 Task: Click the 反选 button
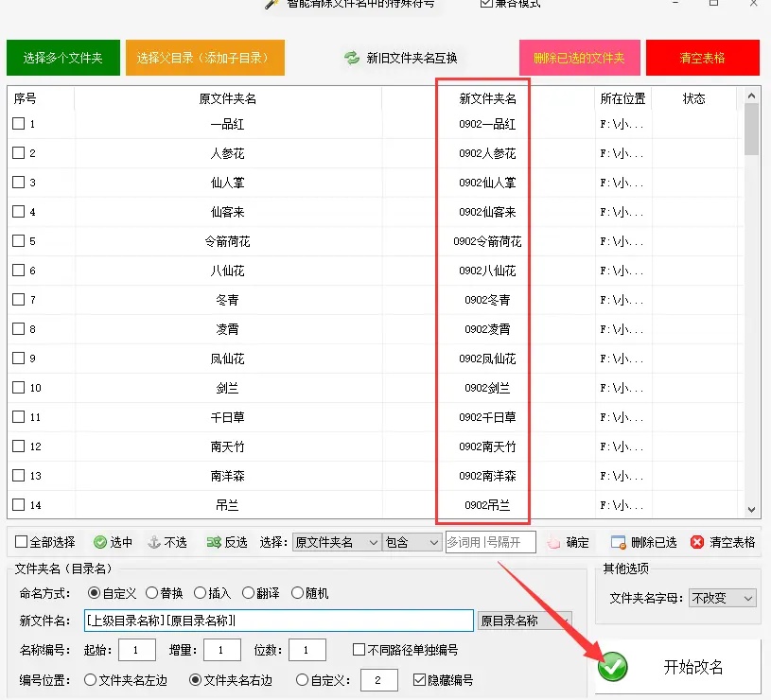[x=227, y=542]
